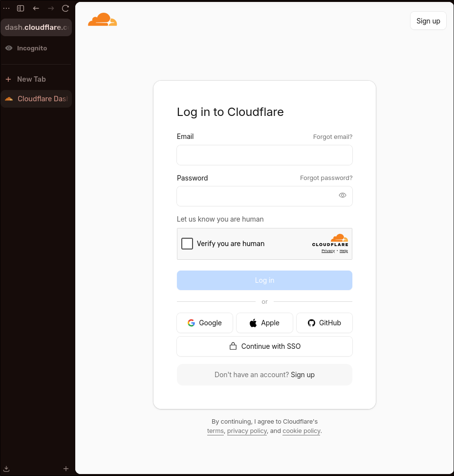Toggle the browser sidebar panel icon
The height and width of the screenshot is (476, 454).
(x=21, y=8)
